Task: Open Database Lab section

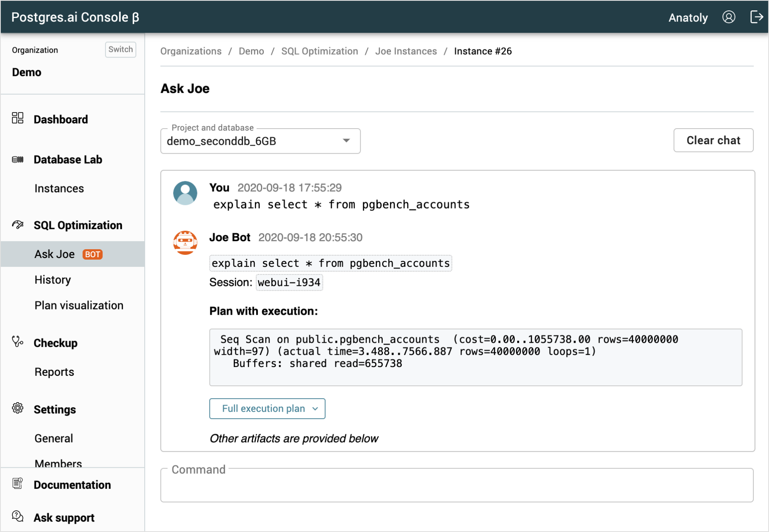Action: click(x=68, y=159)
